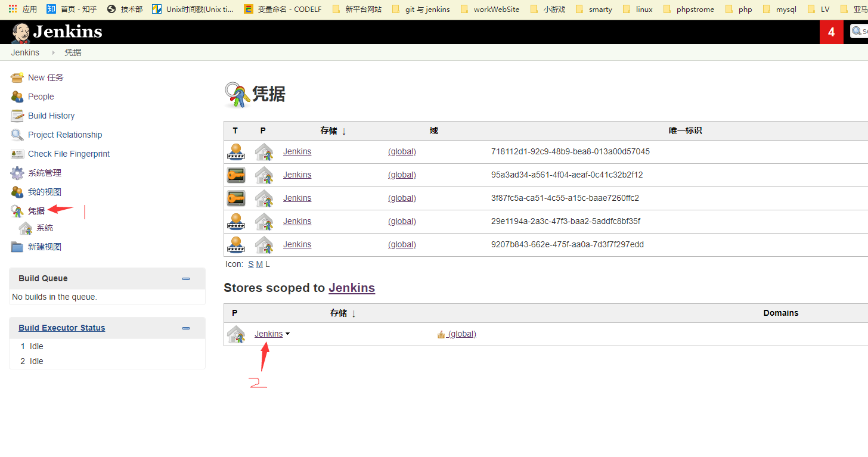Open dropdown arrow next to Jenkins store
The height and width of the screenshot is (457, 868).
(x=287, y=334)
